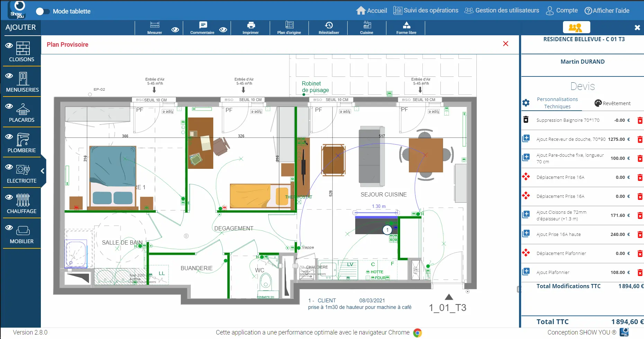
Task: Click Afficher l'aide
Action: click(607, 11)
